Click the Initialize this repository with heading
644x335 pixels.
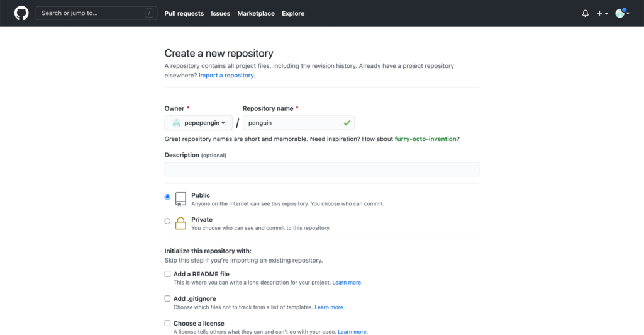tap(208, 251)
